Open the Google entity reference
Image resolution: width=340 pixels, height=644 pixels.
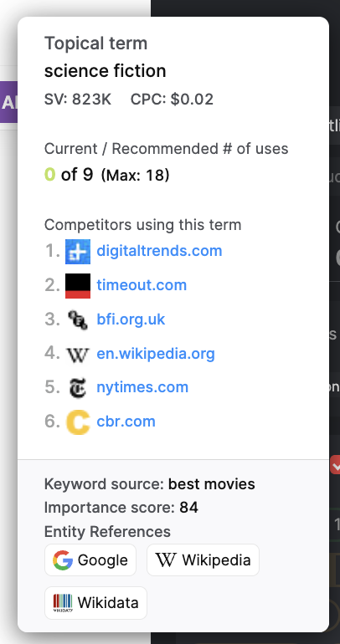pos(90,560)
